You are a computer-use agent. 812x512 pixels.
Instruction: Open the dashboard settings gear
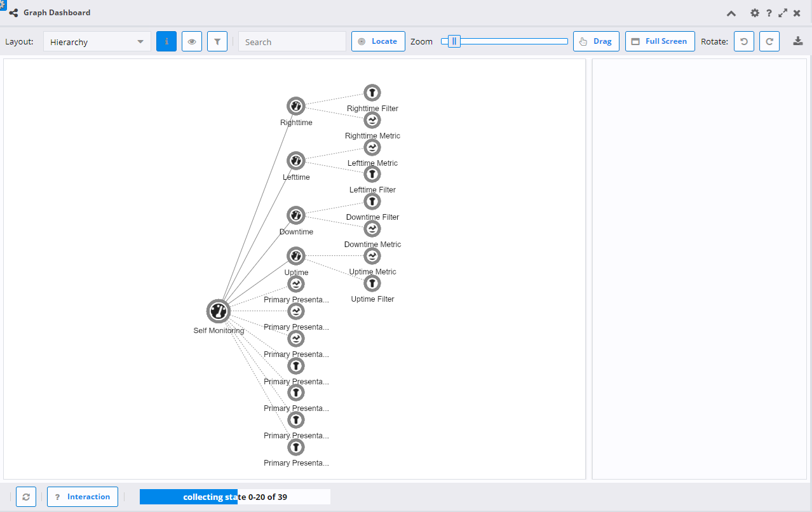[754, 13]
